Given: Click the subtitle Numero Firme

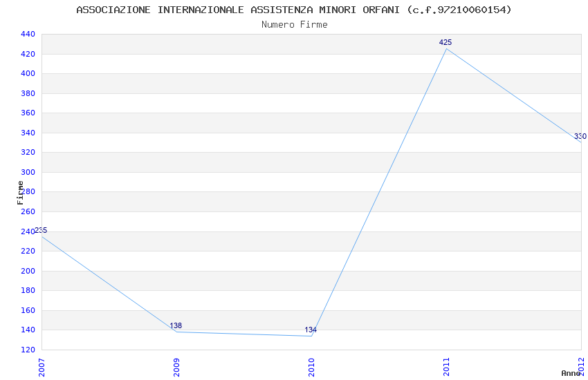Looking at the screenshot, I should pyautogui.click(x=295, y=25).
